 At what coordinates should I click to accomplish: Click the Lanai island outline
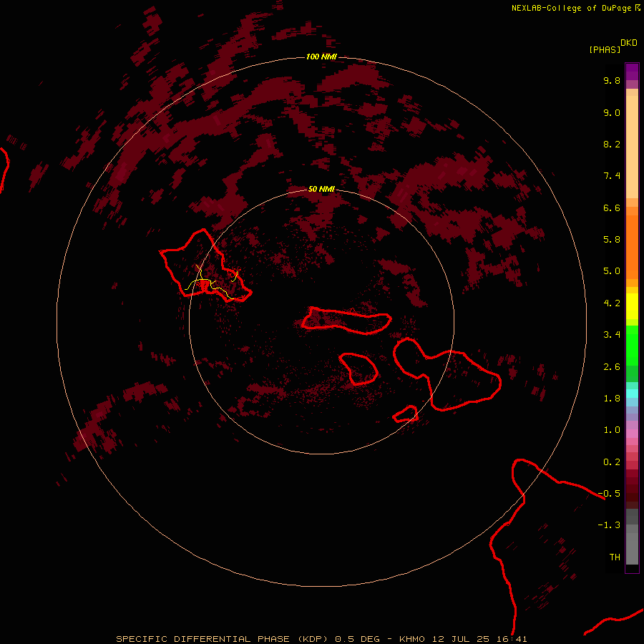(358, 369)
